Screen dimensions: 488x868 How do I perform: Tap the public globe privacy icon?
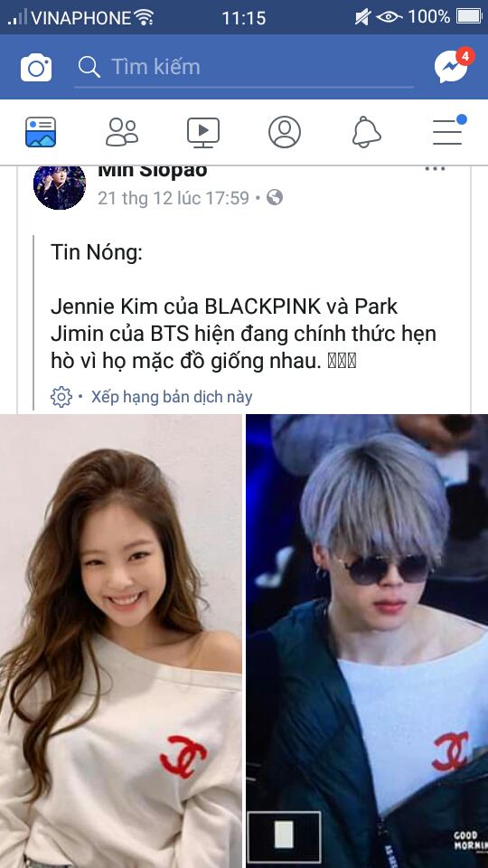(275, 198)
